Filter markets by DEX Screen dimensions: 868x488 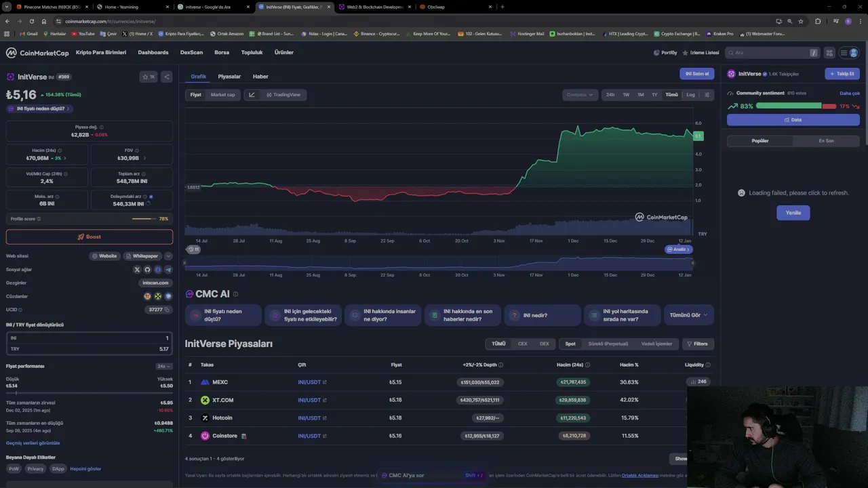point(544,344)
